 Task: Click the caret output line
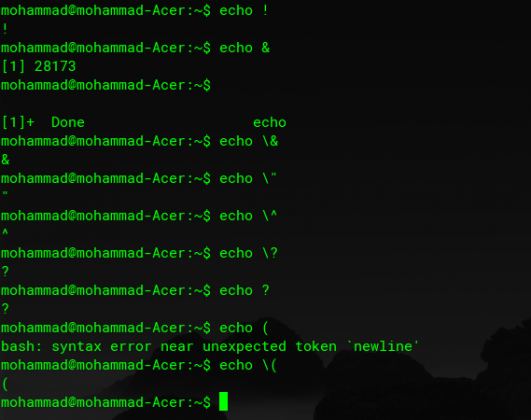pos(5,232)
